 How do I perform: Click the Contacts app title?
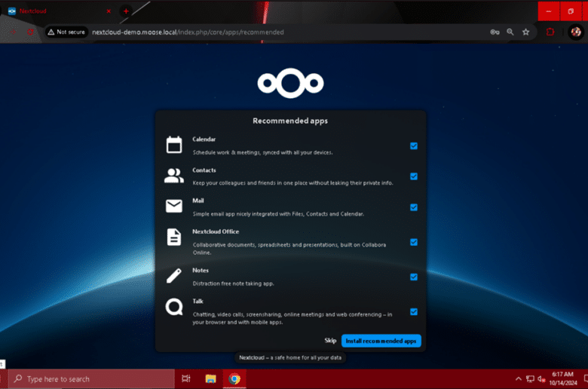pyautogui.click(x=204, y=170)
